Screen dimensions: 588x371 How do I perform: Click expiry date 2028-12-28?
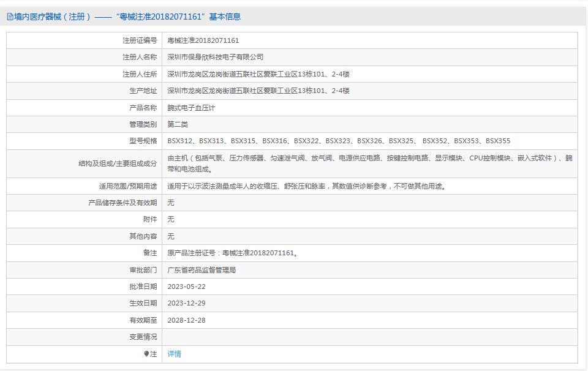click(187, 320)
